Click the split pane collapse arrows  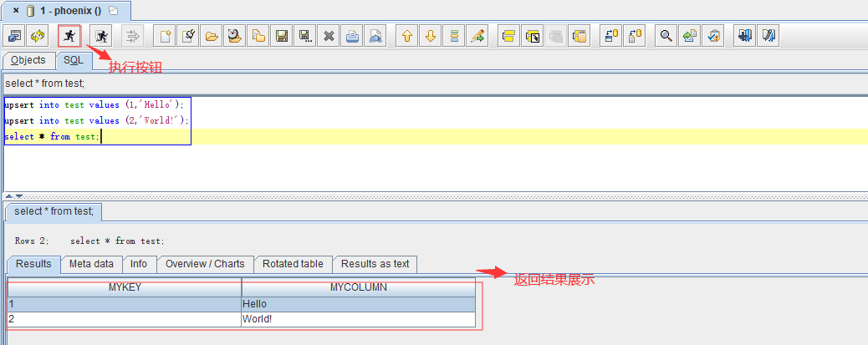pos(14,196)
